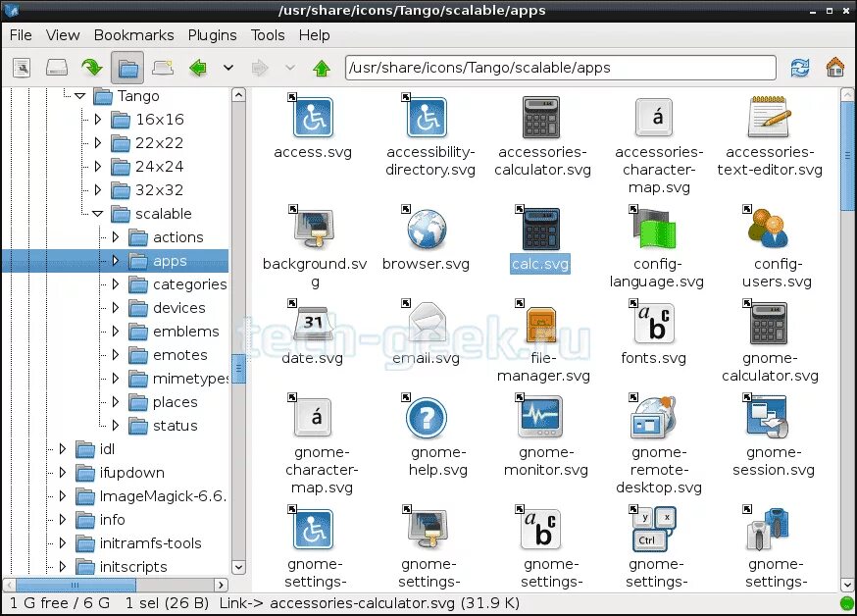Click the first toolbar icon with magnifier
The width and height of the screenshot is (857, 616).
22,68
